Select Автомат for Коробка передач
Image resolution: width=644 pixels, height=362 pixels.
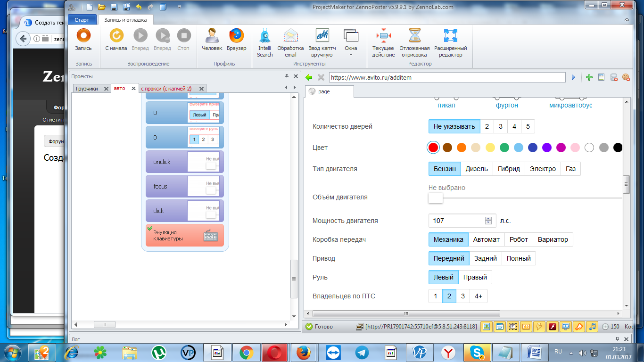[487, 239]
